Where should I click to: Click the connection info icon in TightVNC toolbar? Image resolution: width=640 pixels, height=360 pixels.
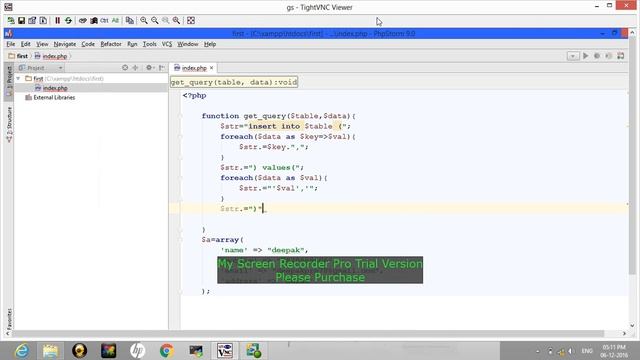coord(43,20)
